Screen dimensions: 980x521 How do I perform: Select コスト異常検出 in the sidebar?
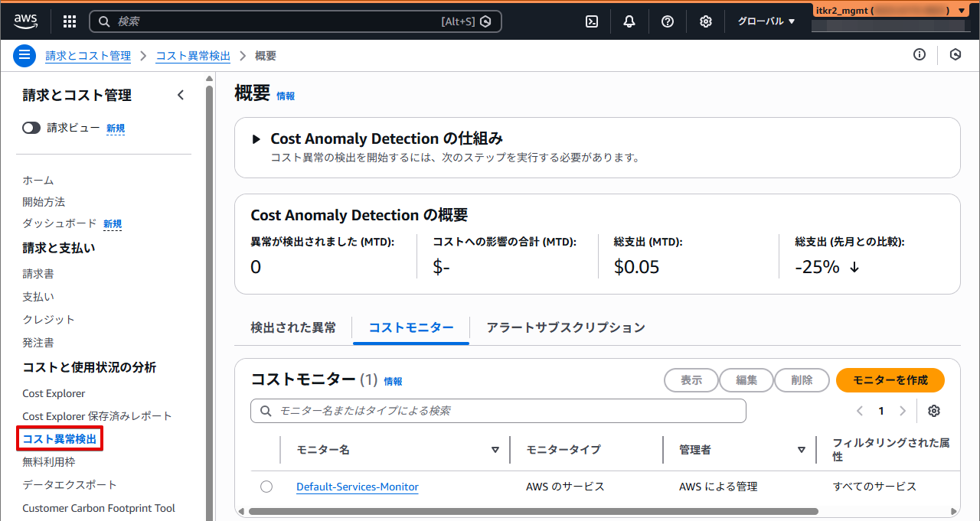tap(60, 439)
